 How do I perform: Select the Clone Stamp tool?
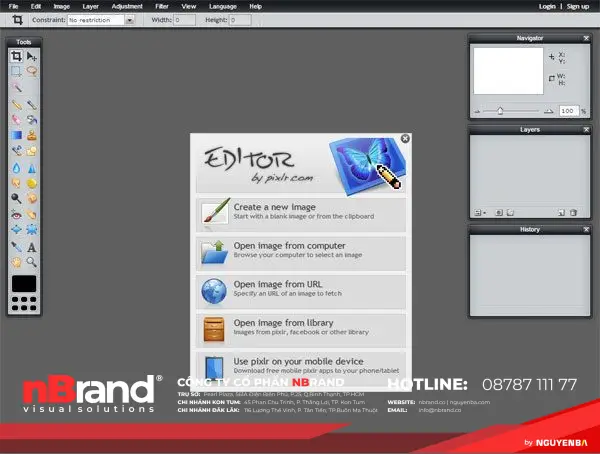tap(32, 135)
